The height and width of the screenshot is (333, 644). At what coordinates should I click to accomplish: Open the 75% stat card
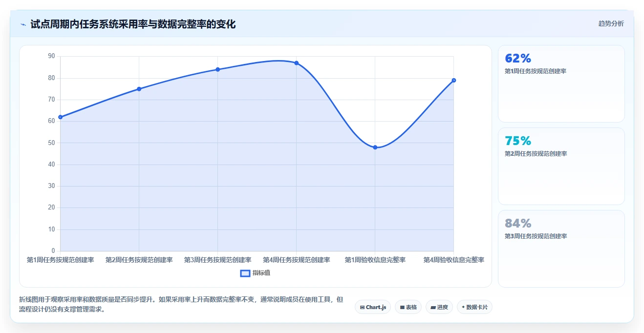click(x=561, y=166)
